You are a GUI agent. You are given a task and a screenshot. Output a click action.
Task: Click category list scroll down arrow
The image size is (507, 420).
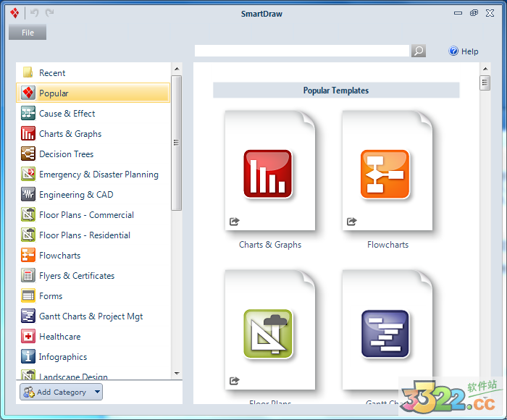click(x=177, y=374)
